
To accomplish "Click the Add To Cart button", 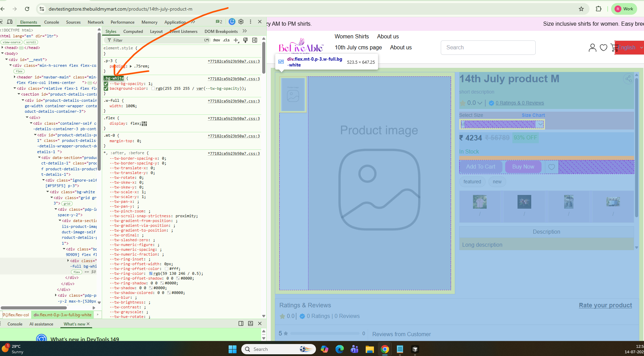I will pyautogui.click(x=481, y=167).
